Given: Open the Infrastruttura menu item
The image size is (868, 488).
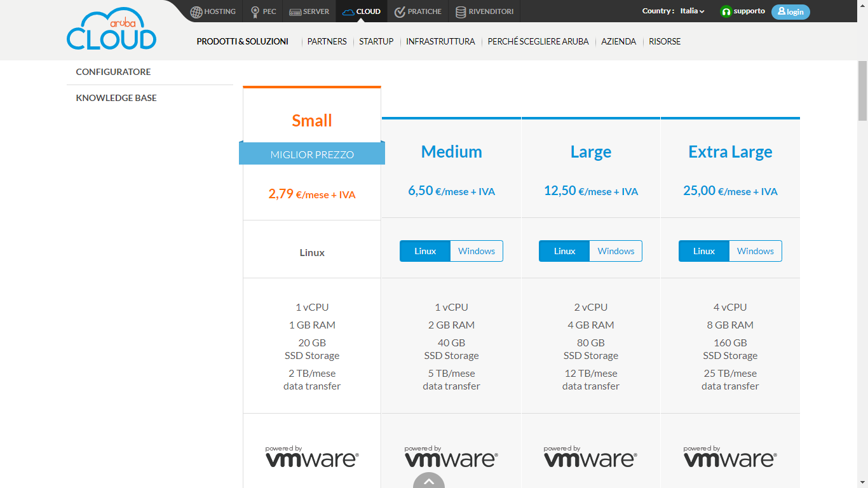Looking at the screenshot, I should [x=440, y=41].
